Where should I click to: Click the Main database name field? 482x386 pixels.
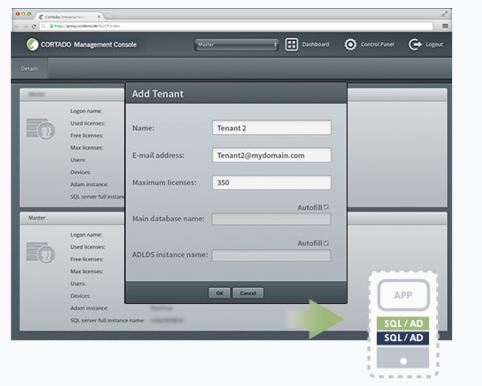[x=271, y=219]
